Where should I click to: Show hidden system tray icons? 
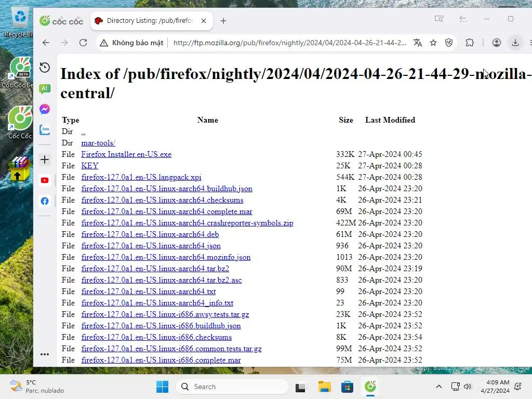[438, 387]
